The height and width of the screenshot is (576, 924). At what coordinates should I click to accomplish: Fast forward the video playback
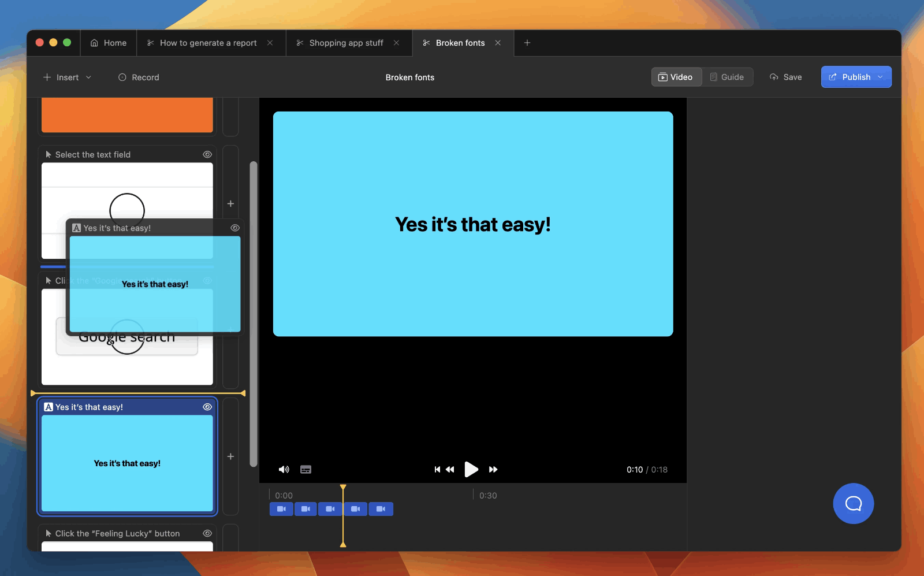point(493,470)
